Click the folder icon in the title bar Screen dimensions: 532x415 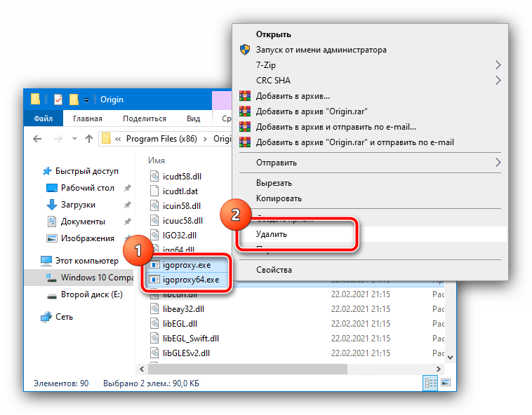(x=35, y=100)
